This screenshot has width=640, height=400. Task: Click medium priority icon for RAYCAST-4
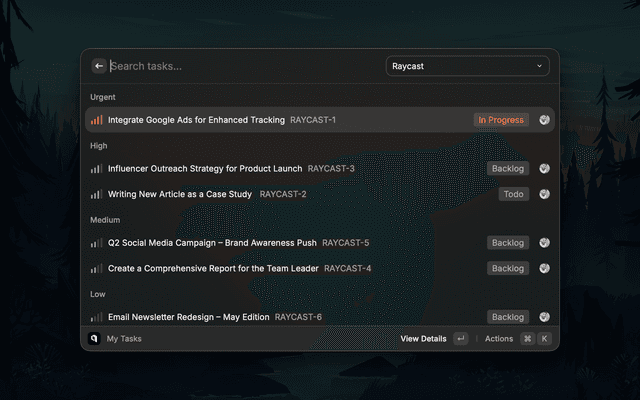(x=97, y=269)
